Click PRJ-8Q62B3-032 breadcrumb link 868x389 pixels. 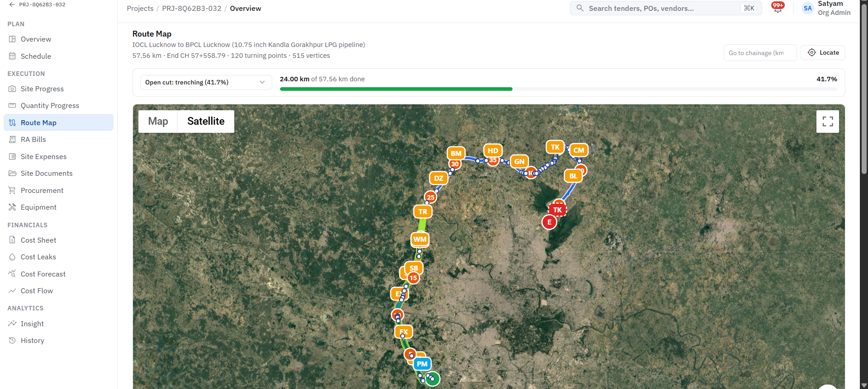pyautogui.click(x=191, y=9)
